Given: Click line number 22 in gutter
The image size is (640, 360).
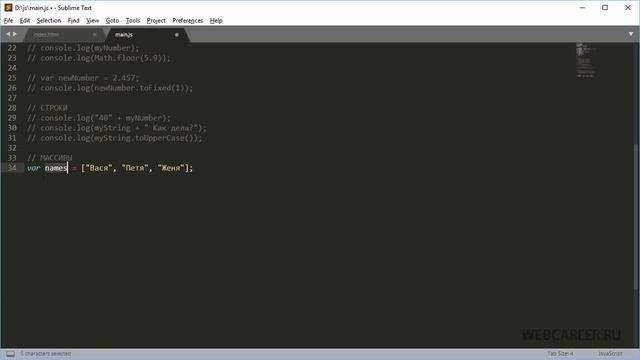Looking at the screenshot, I should pyautogui.click(x=12, y=48).
